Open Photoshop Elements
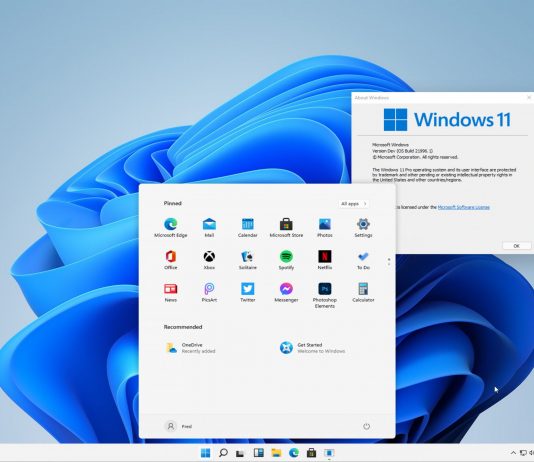Image resolution: width=534 pixels, height=462 pixels. click(x=325, y=295)
